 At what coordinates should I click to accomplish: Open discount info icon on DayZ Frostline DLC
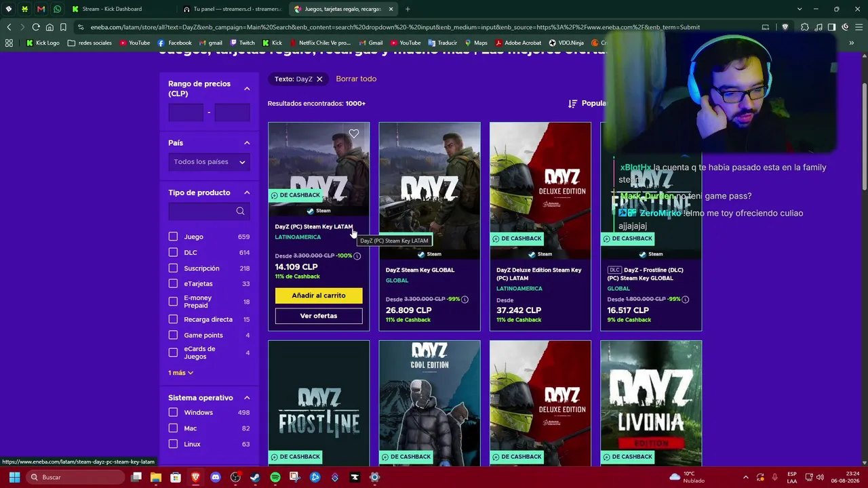[686, 300]
